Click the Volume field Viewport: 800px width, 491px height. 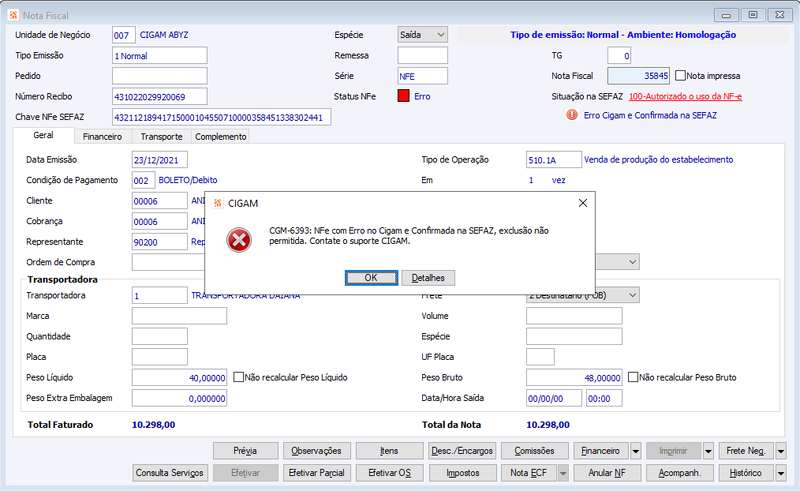[574, 316]
